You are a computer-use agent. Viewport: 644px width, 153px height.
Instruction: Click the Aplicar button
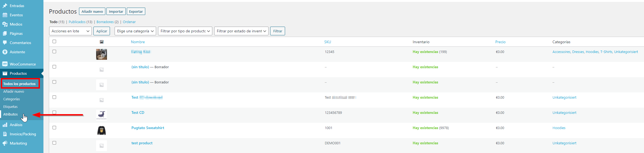[x=102, y=31]
